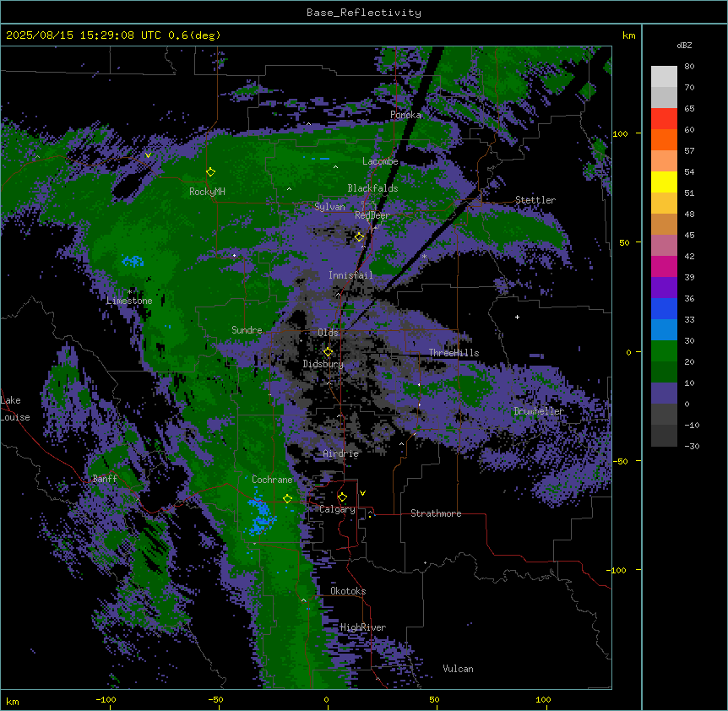
Task: Click the Blackfalds city label
Action: (x=372, y=188)
